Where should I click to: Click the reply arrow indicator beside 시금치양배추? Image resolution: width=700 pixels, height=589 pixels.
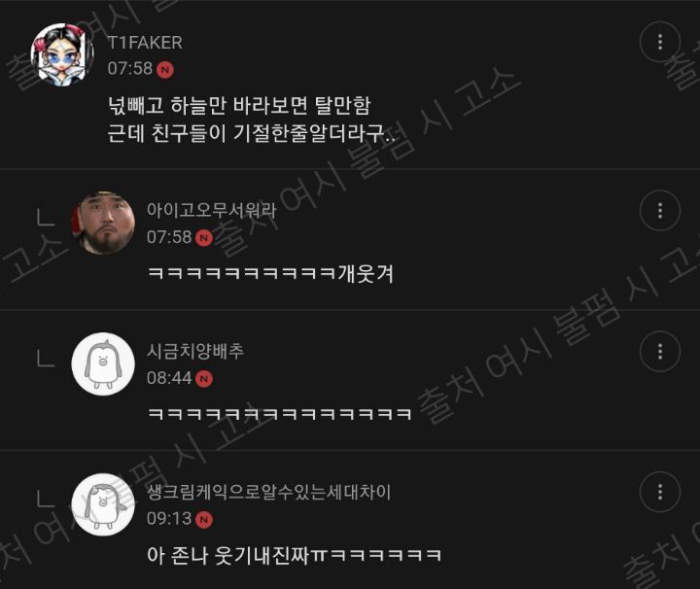[x=46, y=358]
